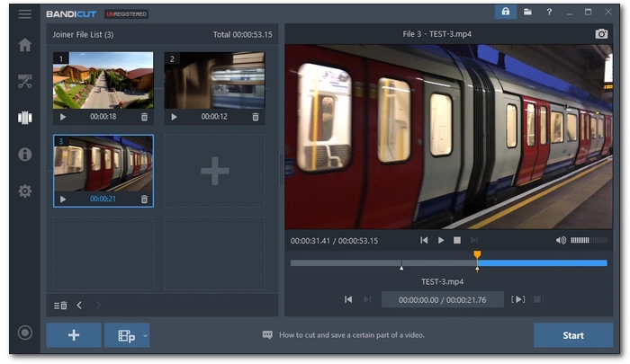Stop the preview playback

click(x=457, y=240)
